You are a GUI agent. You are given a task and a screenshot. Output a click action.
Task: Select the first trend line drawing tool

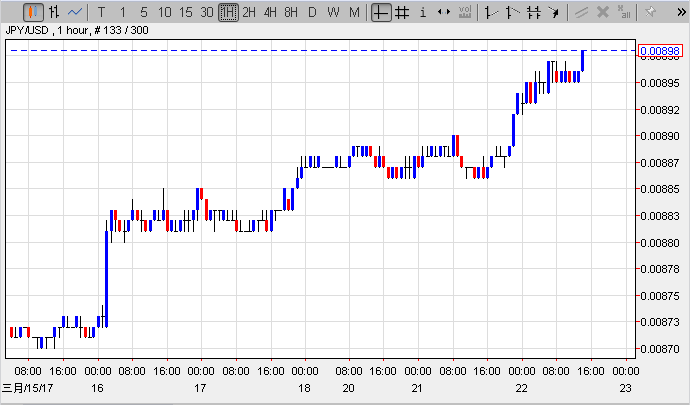click(491, 12)
